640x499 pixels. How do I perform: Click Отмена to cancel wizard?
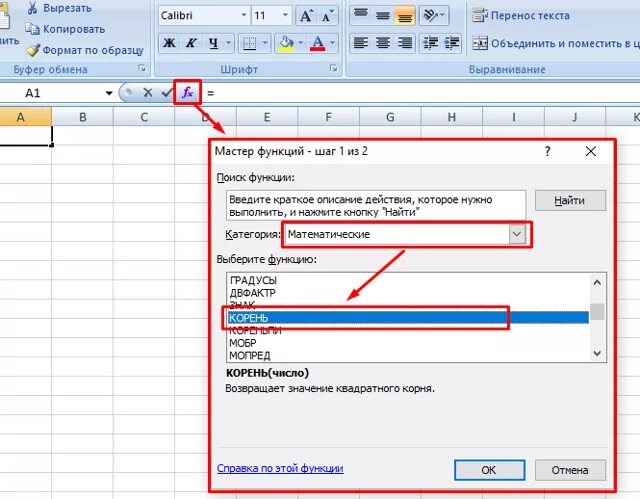[x=570, y=470]
